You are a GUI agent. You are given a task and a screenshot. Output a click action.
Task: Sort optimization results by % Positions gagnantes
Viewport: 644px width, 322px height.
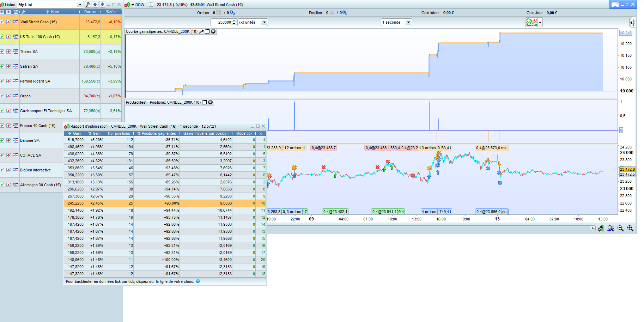pyautogui.click(x=157, y=133)
